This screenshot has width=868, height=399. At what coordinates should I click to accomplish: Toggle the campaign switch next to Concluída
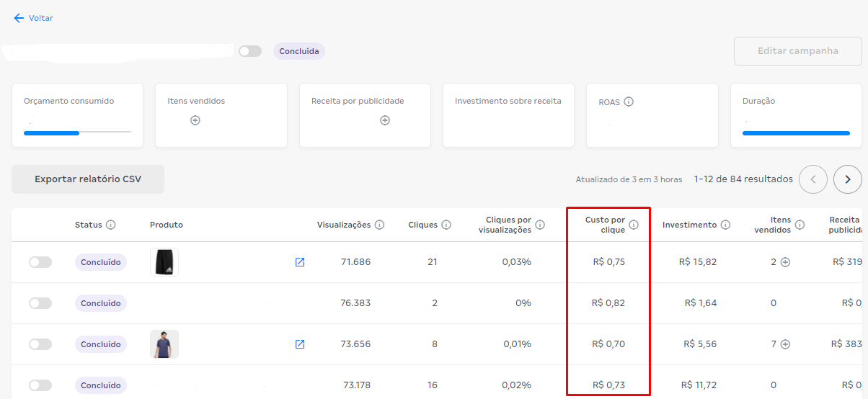pyautogui.click(x=250, y=51)
